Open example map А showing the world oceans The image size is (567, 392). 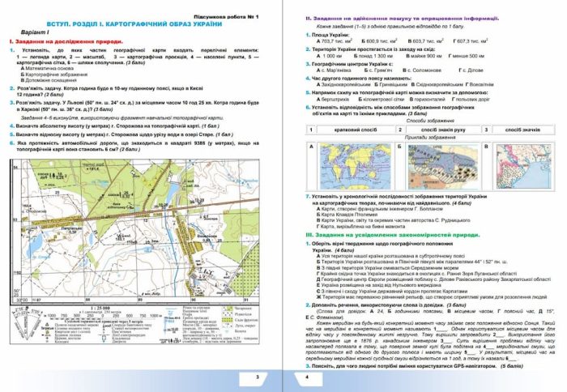coord(355,166)
